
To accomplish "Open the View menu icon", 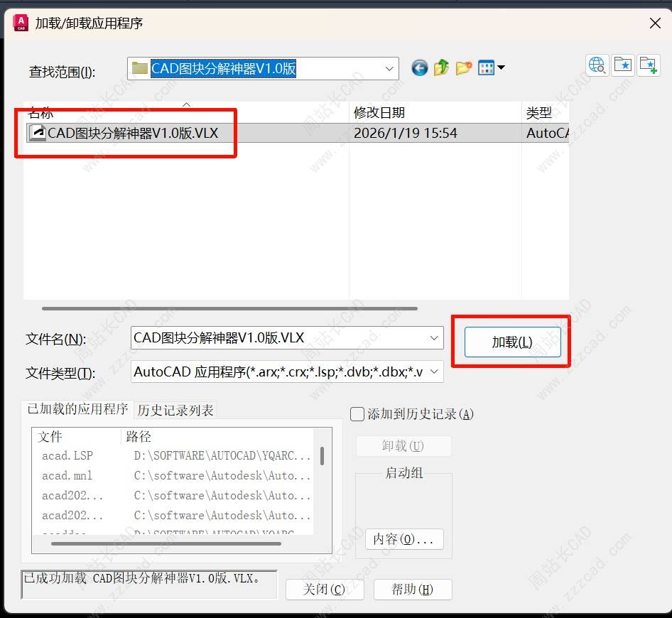I will (491, 68).
